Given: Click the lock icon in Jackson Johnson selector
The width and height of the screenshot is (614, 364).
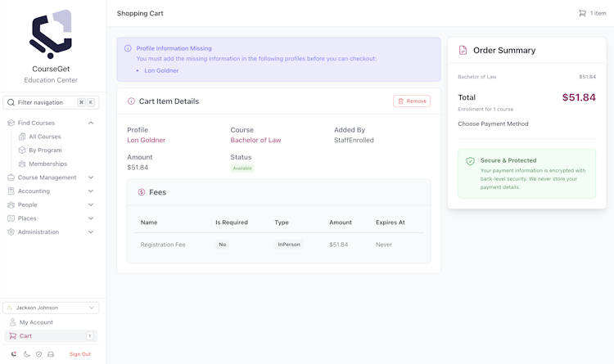Looking at the screenshot, I should (x=9, y=308).
